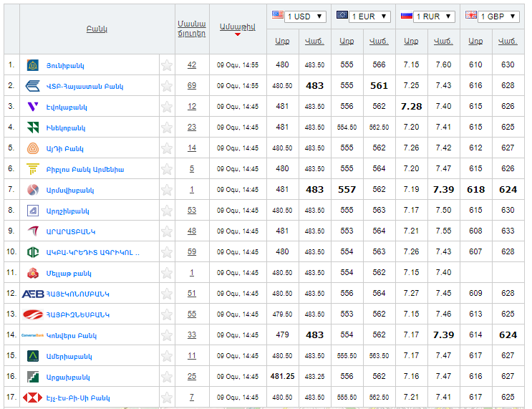Select the 557 EUR buy rate in row 7

coord(347,190)
